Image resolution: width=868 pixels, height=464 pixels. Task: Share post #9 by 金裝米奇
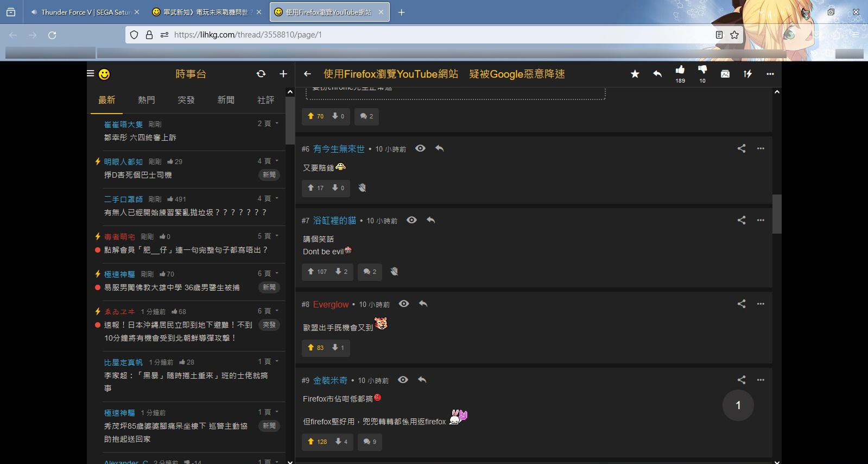(742, 380)
